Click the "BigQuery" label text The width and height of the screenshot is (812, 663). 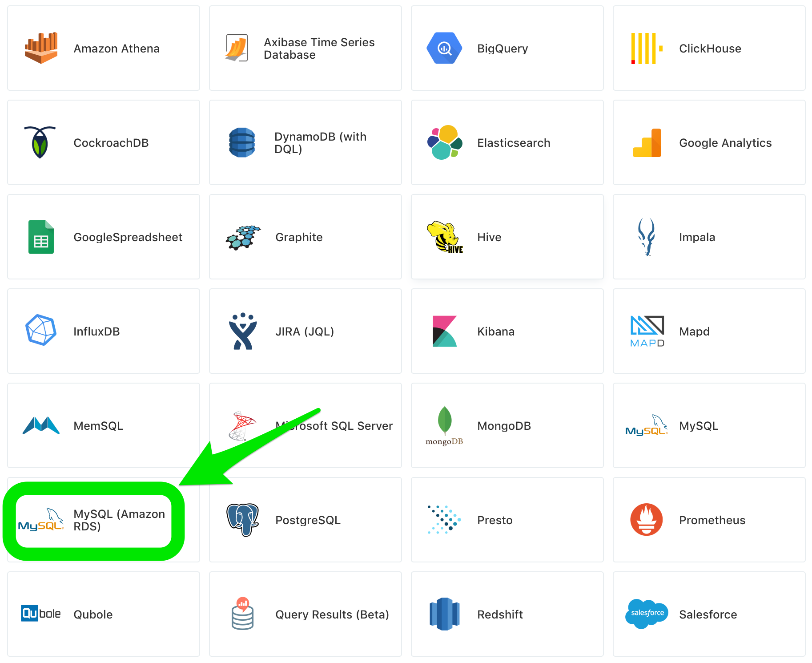[x=502, y=49]
